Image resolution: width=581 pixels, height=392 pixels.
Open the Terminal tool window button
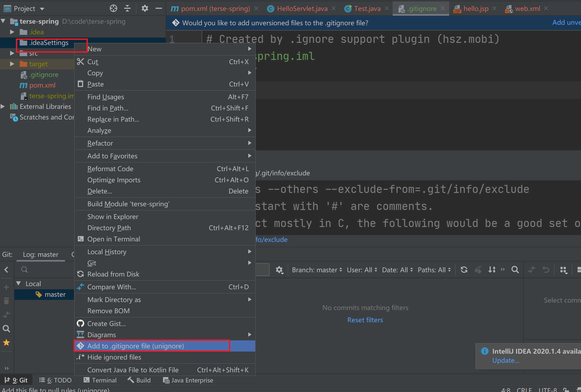click(100, 380)
